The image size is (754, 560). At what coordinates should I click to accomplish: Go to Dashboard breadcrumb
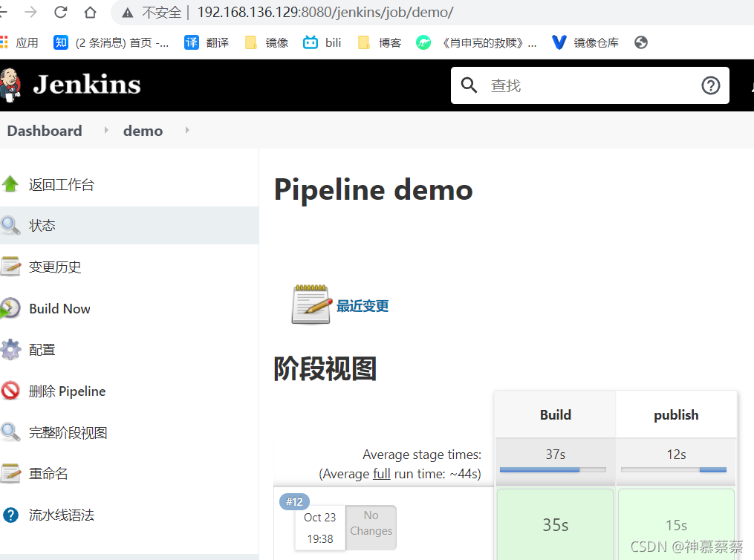coord(45,131)
